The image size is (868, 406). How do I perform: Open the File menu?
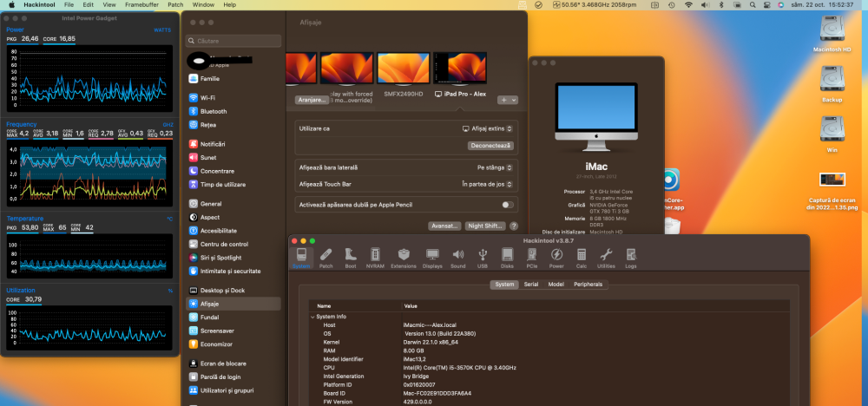point(69,4)
